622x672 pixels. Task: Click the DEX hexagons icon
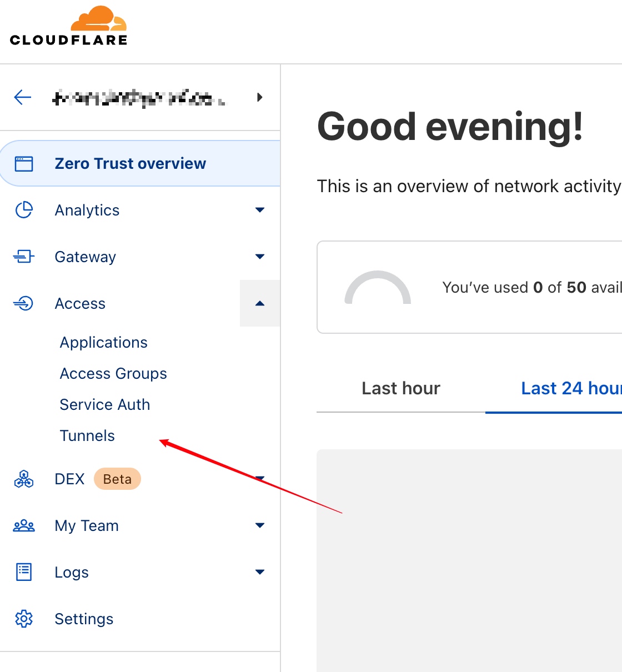(x=24, y=479)
